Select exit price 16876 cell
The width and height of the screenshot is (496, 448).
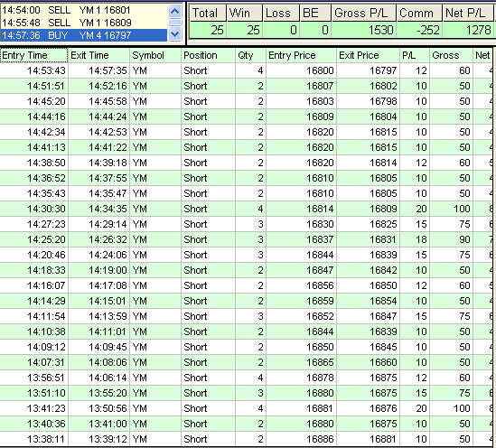click(368, 408)
